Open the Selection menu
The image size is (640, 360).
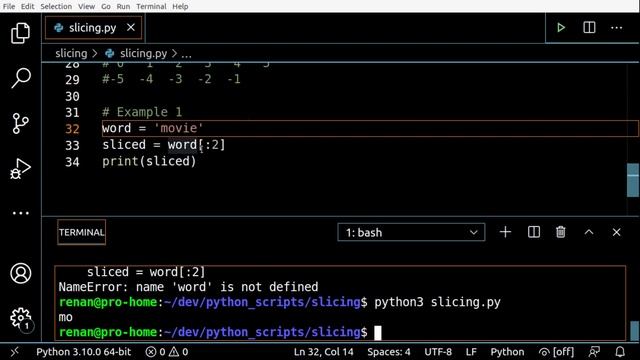pyautogui.click(x=56, y=7)
